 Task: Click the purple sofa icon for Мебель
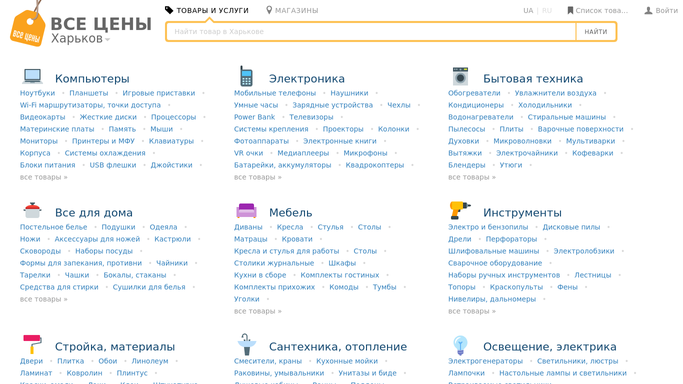246,210
